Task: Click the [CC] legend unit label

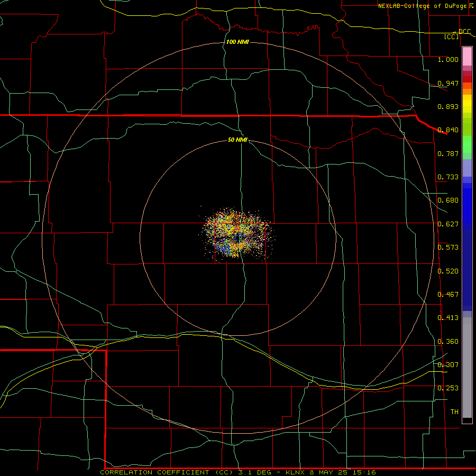Action: (x=452, y=36)
